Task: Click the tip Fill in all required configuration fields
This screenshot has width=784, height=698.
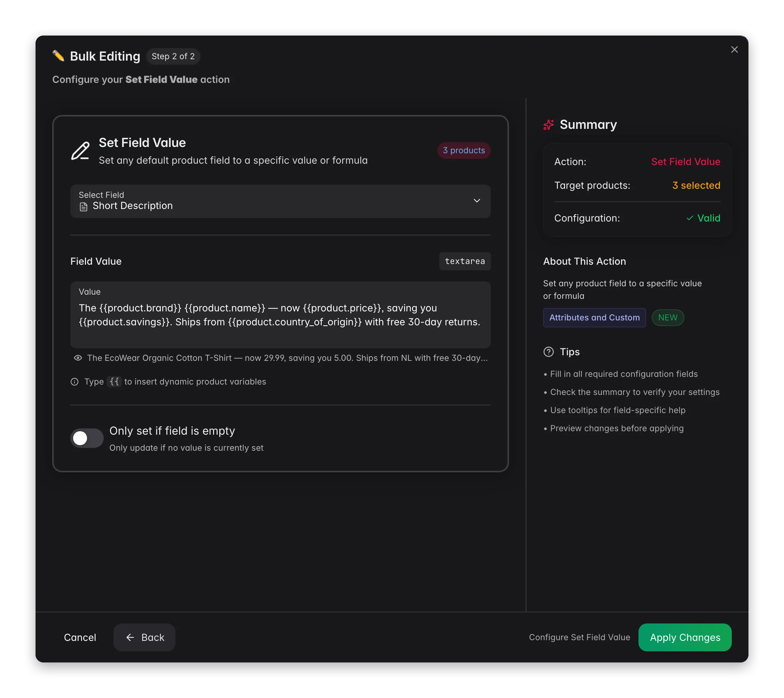Action: (624, 374)
